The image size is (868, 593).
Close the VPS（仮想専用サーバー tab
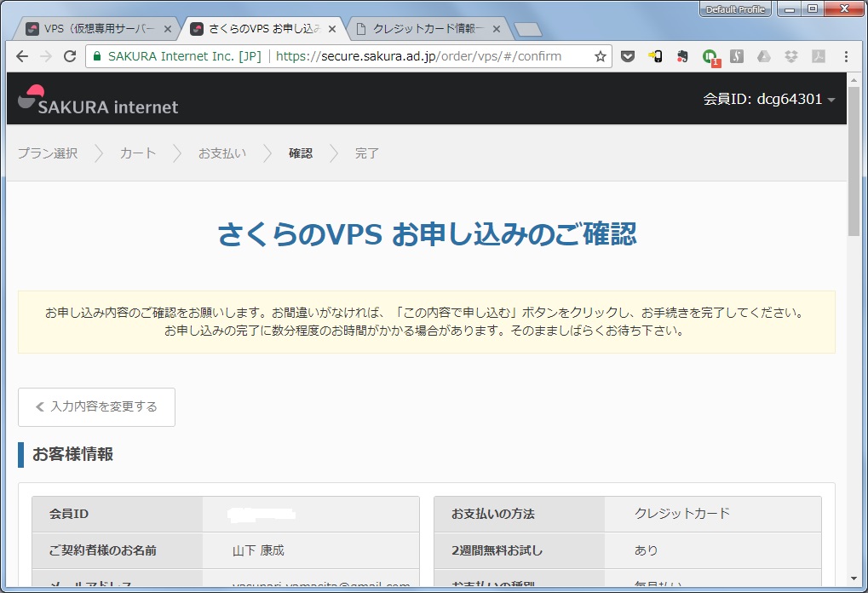(x=168, y=29)
